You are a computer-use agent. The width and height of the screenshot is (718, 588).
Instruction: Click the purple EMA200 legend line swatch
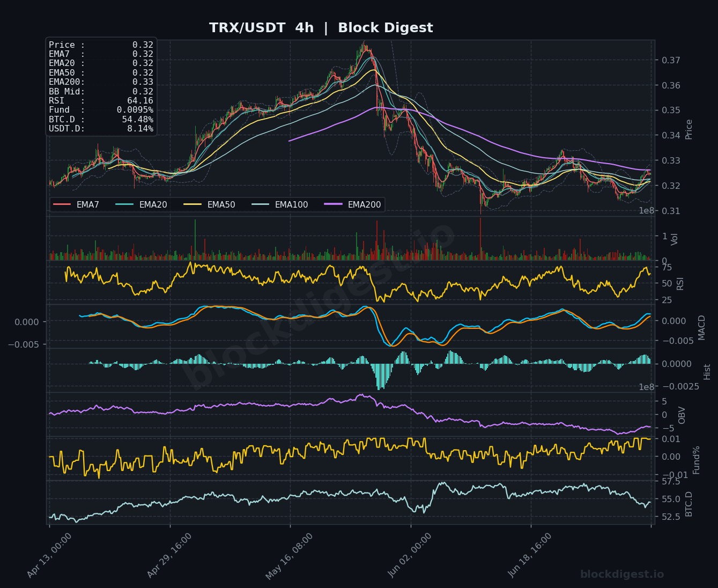334,204
